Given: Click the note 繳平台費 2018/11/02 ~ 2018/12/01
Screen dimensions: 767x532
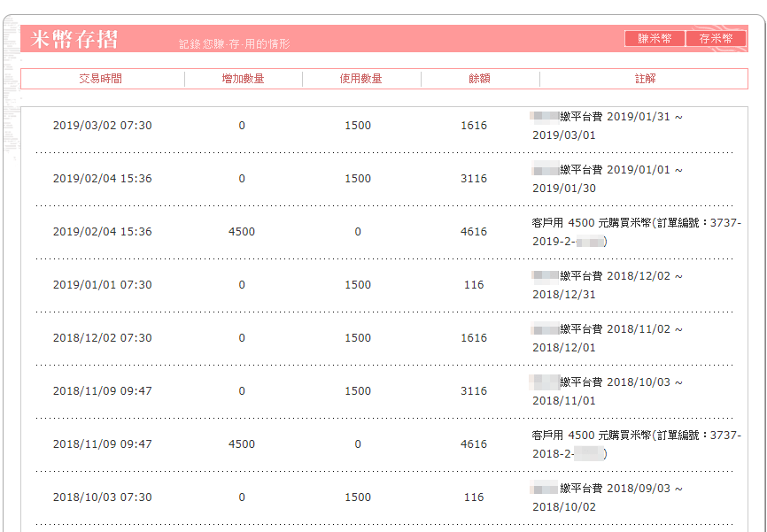Looking at the screenshot, I should coord(607,338).
